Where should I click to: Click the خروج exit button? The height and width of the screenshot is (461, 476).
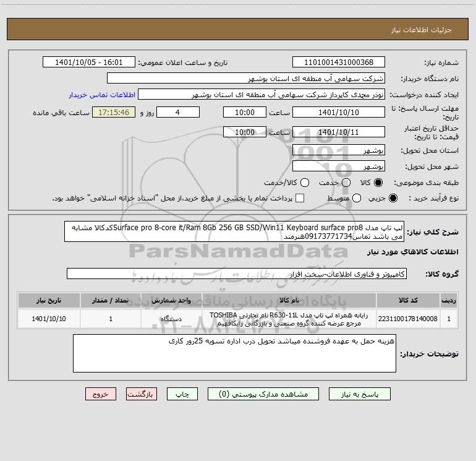pos(101,394)
